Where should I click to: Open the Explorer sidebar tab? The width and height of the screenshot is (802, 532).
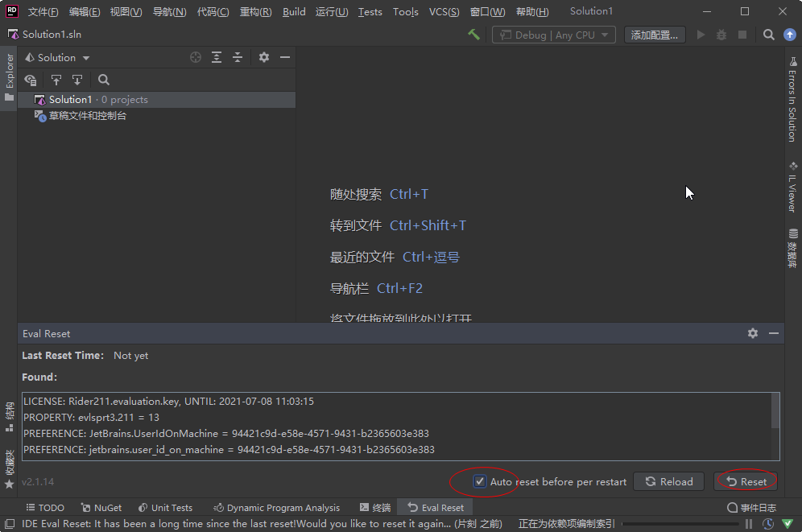point(9,76)
